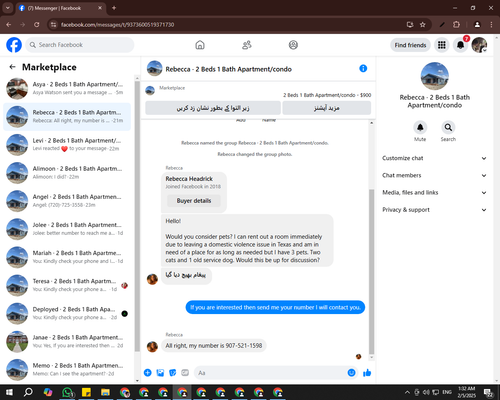The image size is (500, 400).
Task: Expand Customize chat section
Action: 434,158
